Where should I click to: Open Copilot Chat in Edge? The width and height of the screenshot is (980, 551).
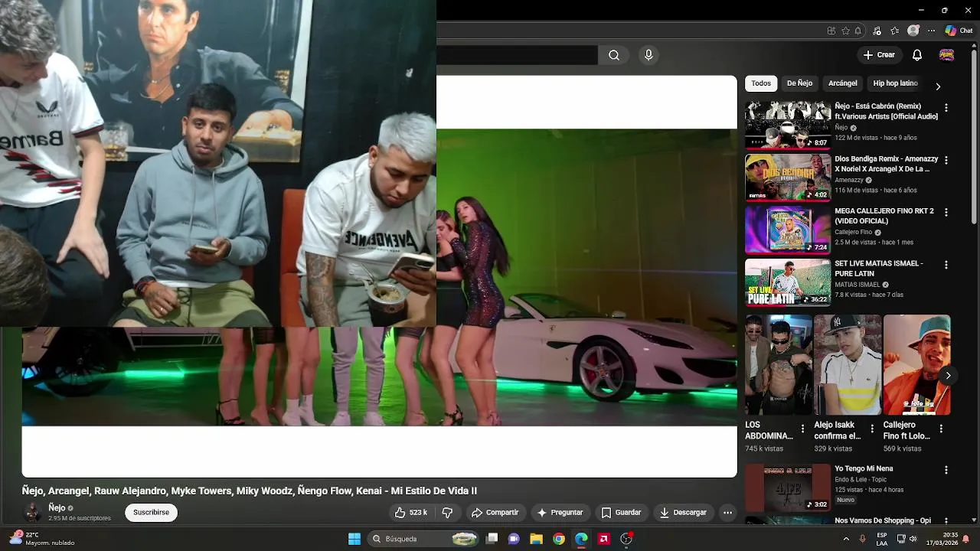tap(959, 31)
